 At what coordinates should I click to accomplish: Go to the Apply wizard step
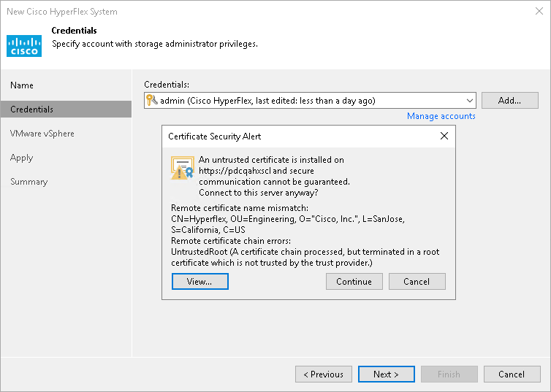(x=21, y=158)
